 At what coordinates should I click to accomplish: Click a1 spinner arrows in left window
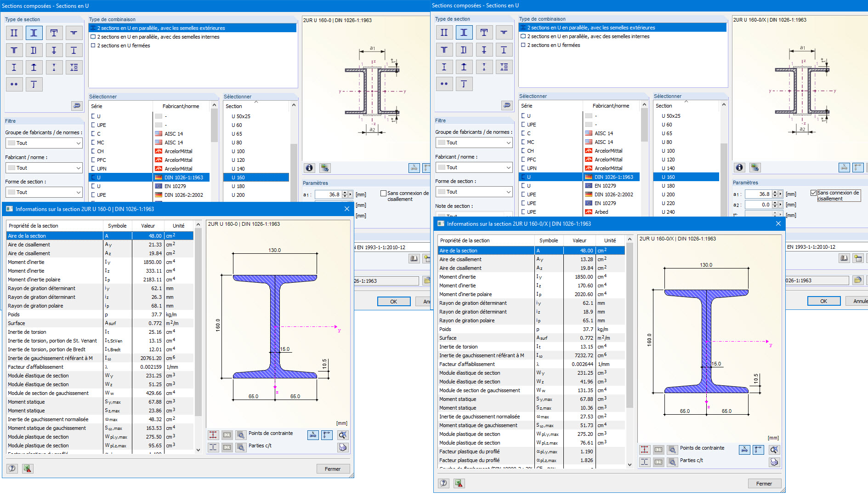pos(345,194)
